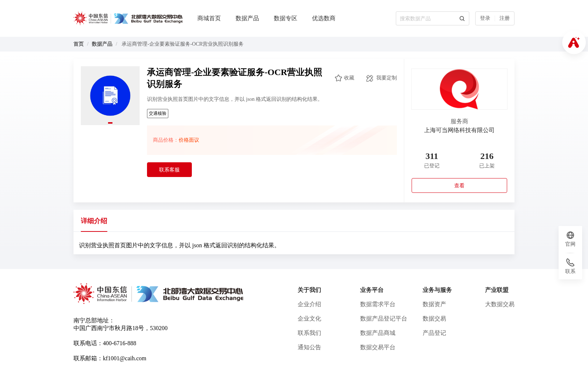Open the 数据专区 navigation menu
588x368 pixels.
286,18
